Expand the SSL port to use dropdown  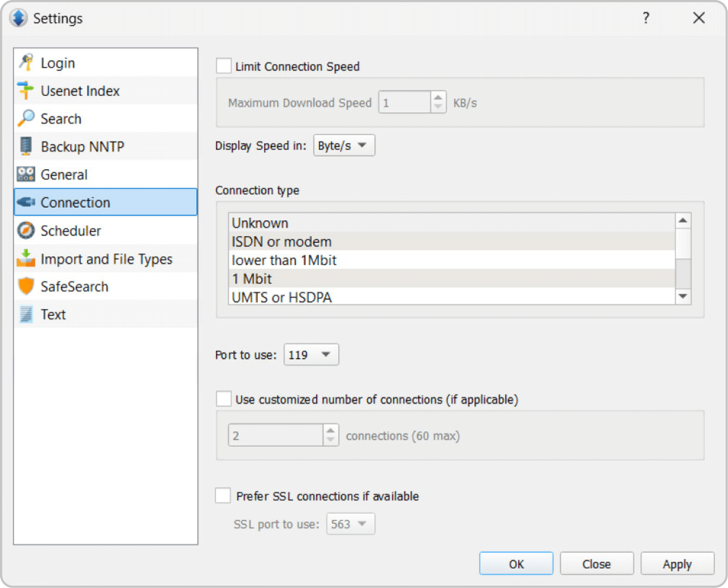coord(350,524)
